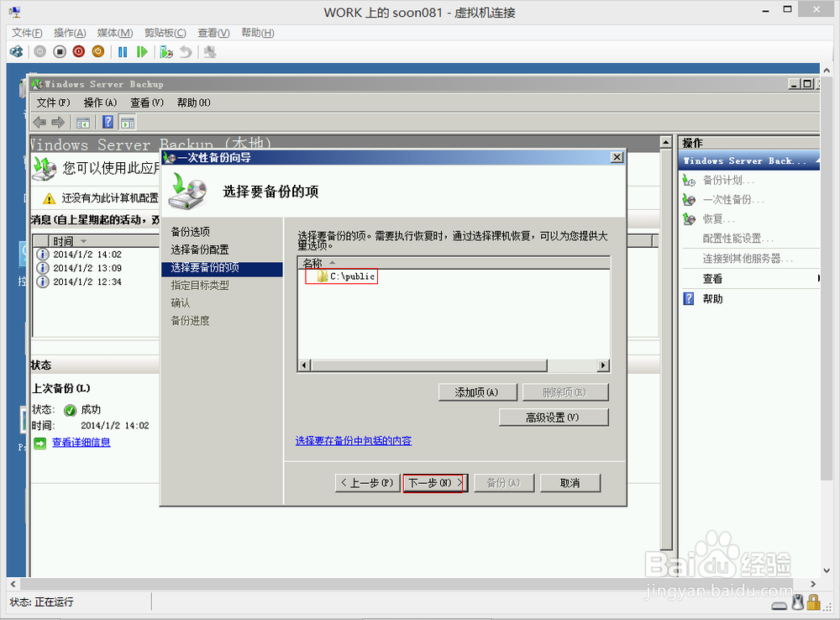Select message row 2014/1/2 13:09
This screenshot has width=840, height=620.
point(87,268)
